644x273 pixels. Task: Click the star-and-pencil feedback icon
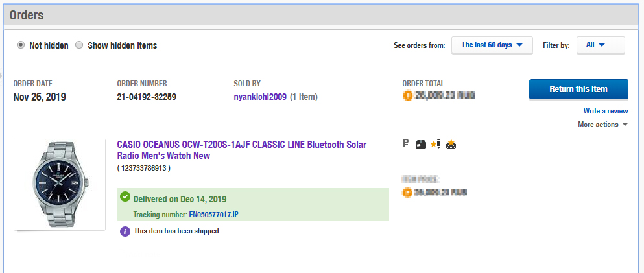coord(436,144)
